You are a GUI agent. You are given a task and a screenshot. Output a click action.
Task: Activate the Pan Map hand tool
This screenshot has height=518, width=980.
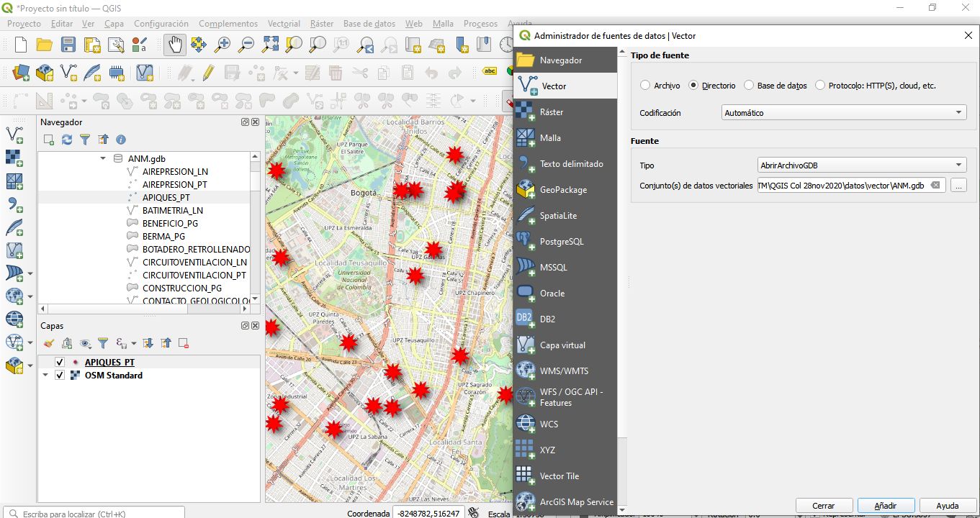pos(175,45)
